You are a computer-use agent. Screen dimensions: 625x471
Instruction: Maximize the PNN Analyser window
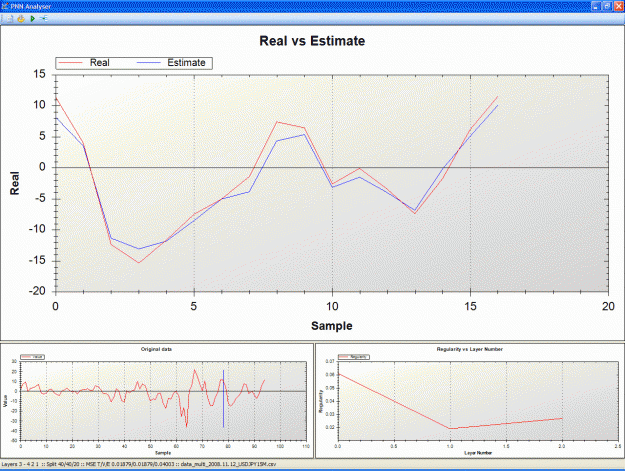[x=607, y=6]
